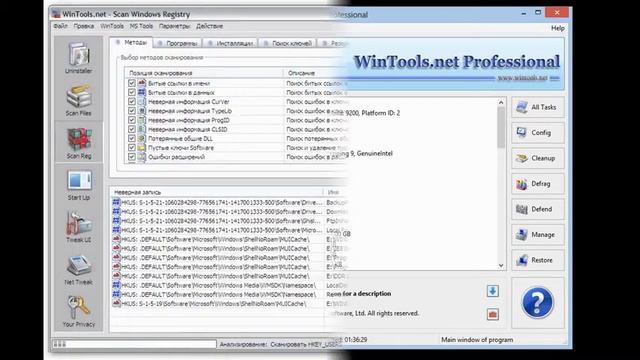Click the Defend button

[538, 209]
